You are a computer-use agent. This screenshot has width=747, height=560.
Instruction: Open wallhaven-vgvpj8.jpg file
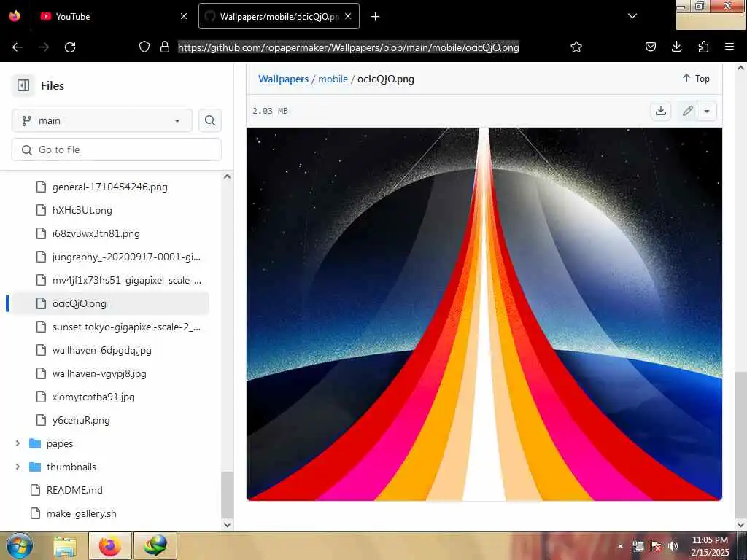pyautogui.click(x=99, y=373)
